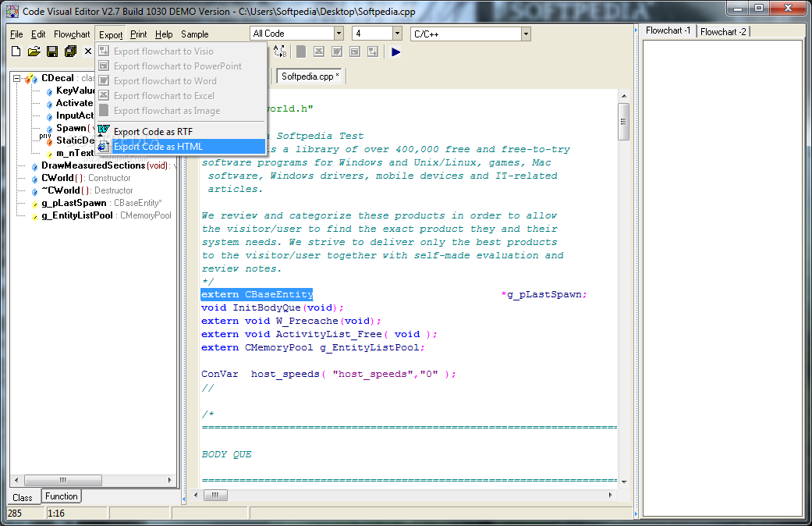Image resolution: width=812 pixels, height=526 pixels.
Task: Click the blue Run arrow icon
Action: pyautogui.click(x=396, y=52)
